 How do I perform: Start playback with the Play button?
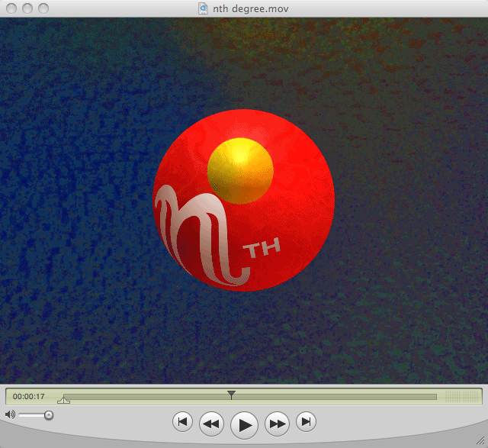pos(244,425)
